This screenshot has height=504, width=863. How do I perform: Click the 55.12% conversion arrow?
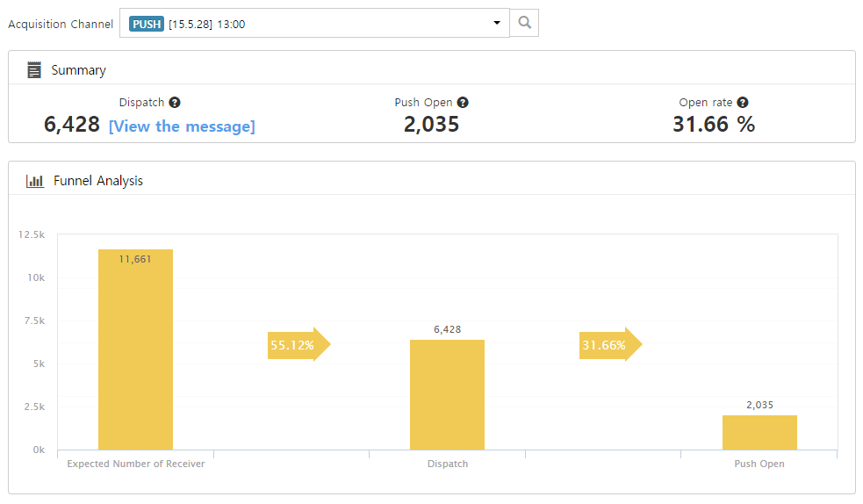tap(298, 345)
